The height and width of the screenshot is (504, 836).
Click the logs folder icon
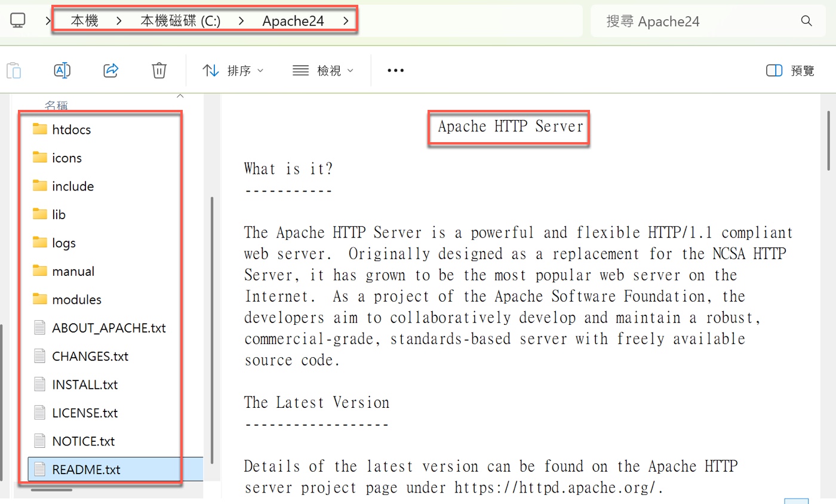point(40,242)
